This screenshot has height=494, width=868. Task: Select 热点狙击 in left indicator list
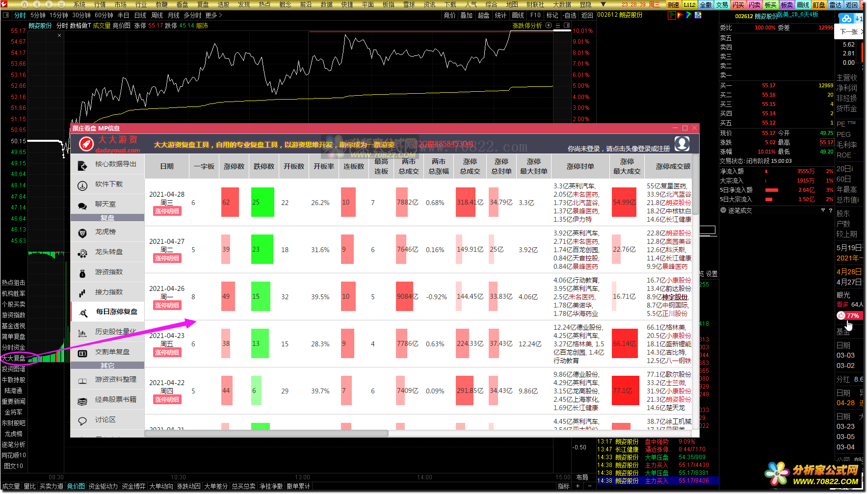pos(14,283)
